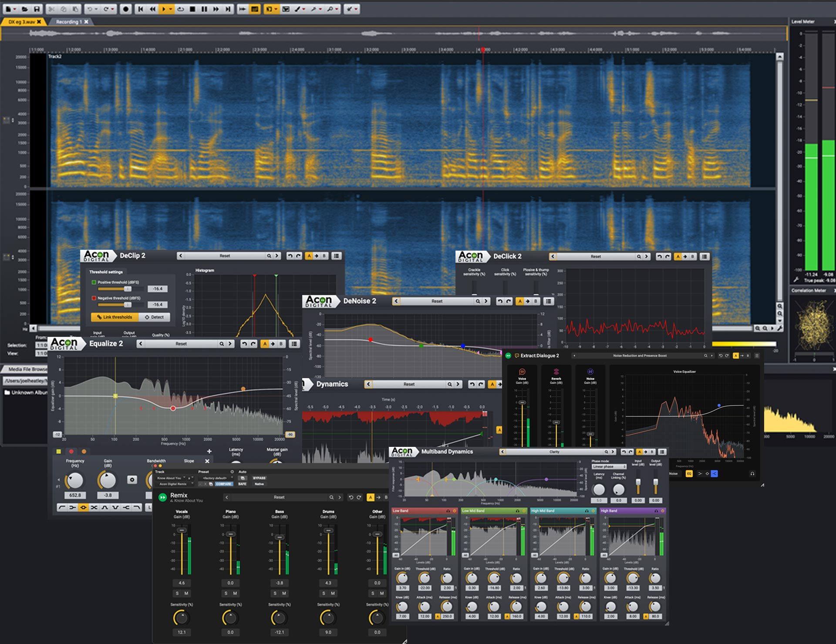Click the Record button in the toolbar
The image size is (836, 644).
click(126, 9)
